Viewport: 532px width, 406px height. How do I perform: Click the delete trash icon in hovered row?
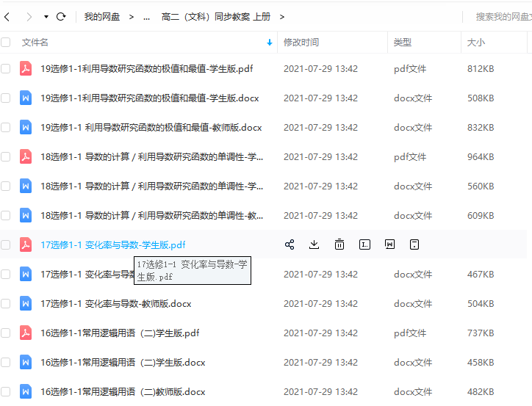coord(339,244)
